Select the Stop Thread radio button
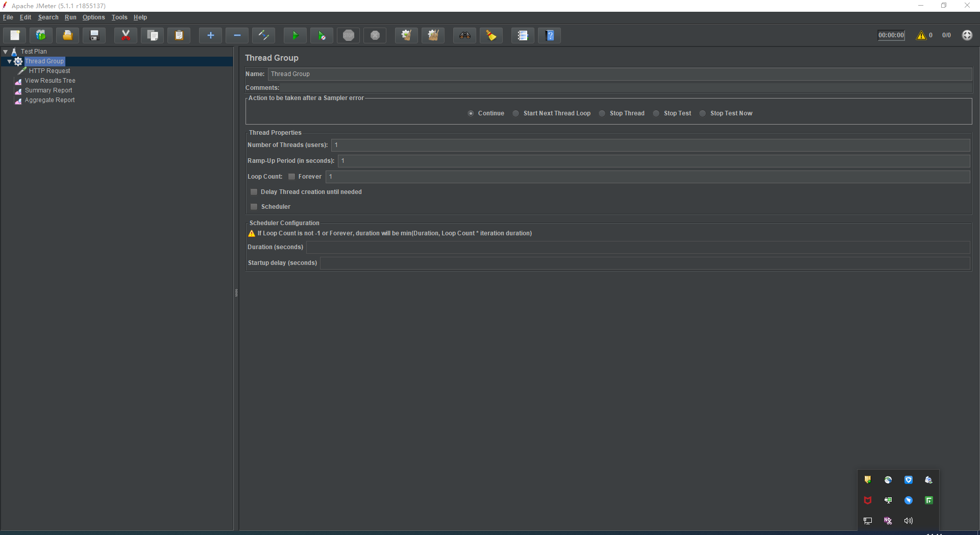Image resolution: width=980 pixels, height=535 pixels. [x=602, y=113]
